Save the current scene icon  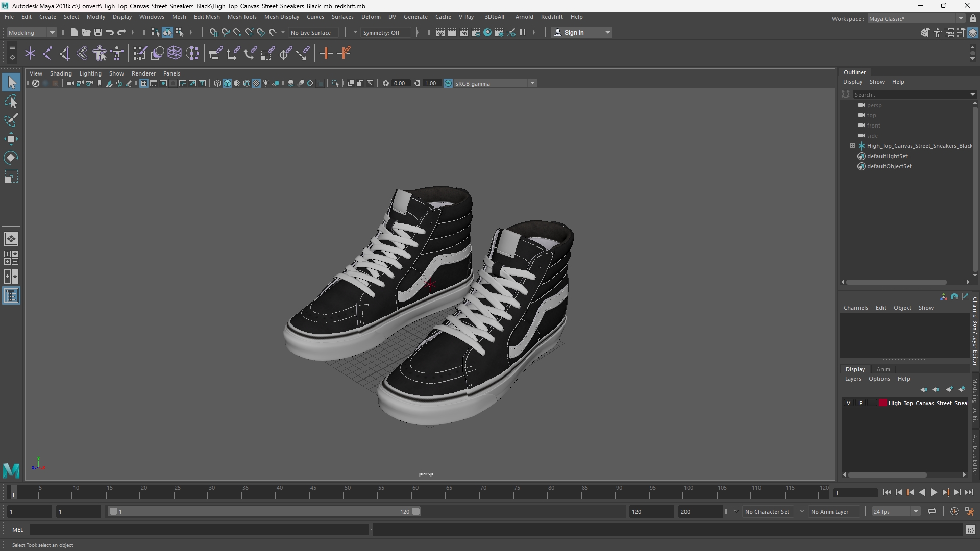pyautogui.click(x=97, y=32)
